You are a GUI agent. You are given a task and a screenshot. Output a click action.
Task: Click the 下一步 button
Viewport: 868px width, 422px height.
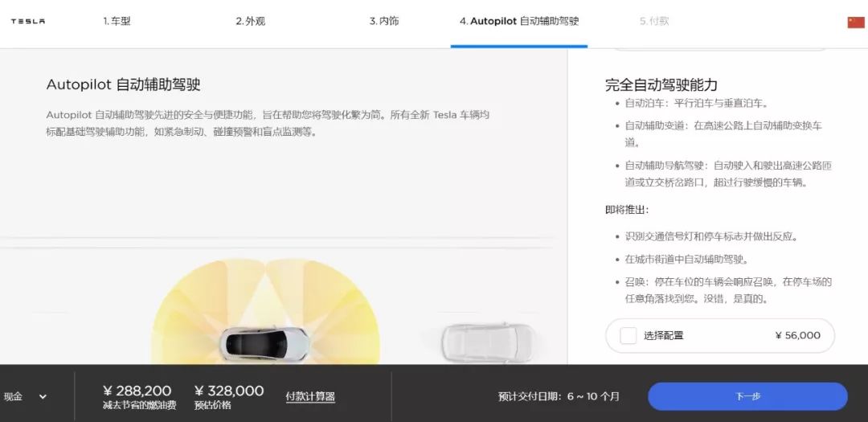(x=747, y=396)
